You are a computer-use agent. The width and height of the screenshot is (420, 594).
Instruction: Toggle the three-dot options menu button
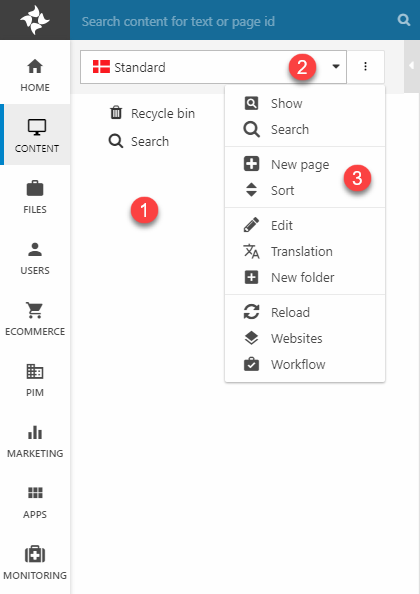[365, 67]
